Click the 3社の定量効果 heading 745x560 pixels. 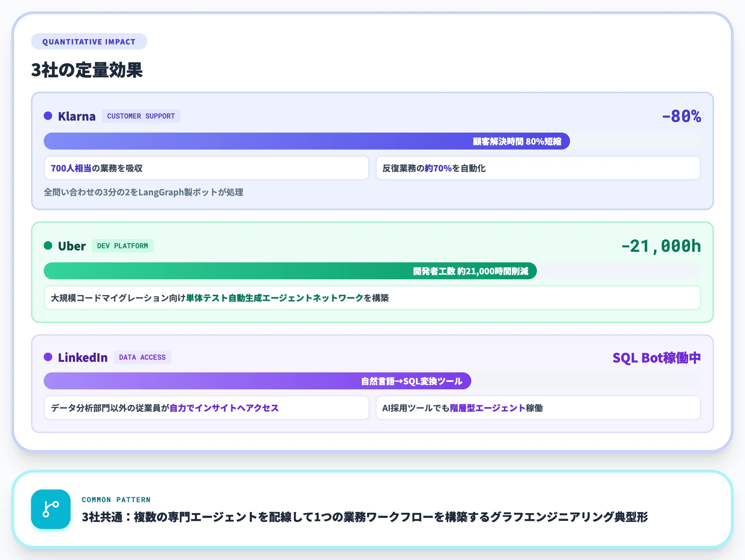pyautogui.click(x=87, y=69)
